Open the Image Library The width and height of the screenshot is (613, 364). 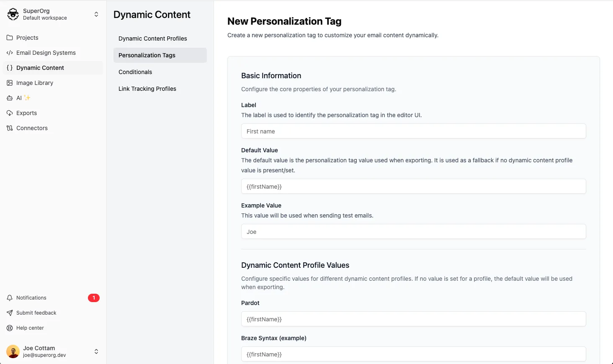35,83
